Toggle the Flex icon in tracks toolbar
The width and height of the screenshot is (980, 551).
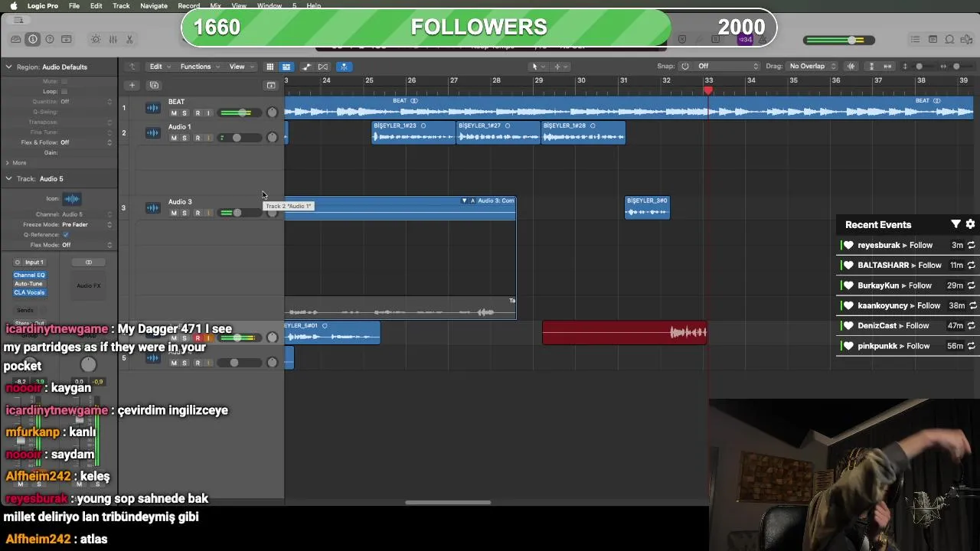[323, 67]
